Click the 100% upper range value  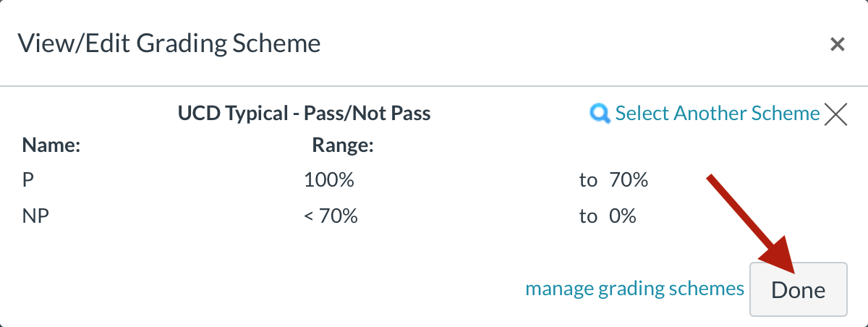[x=329, y=180]
